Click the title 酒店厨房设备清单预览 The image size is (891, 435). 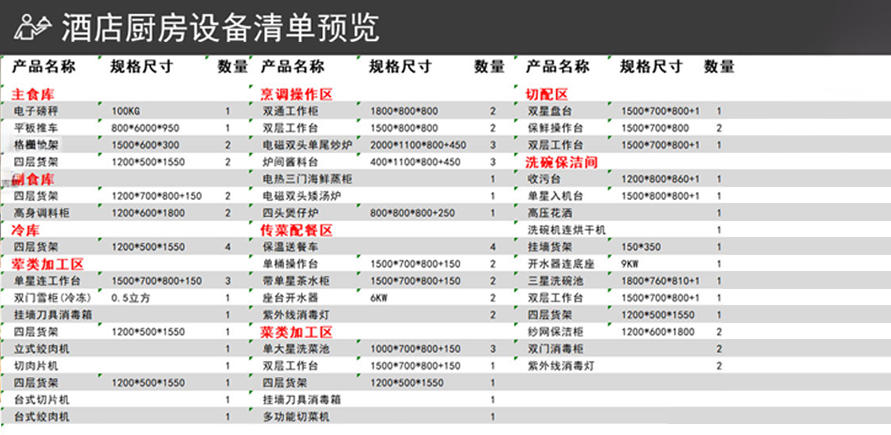(x=220, y=27)
